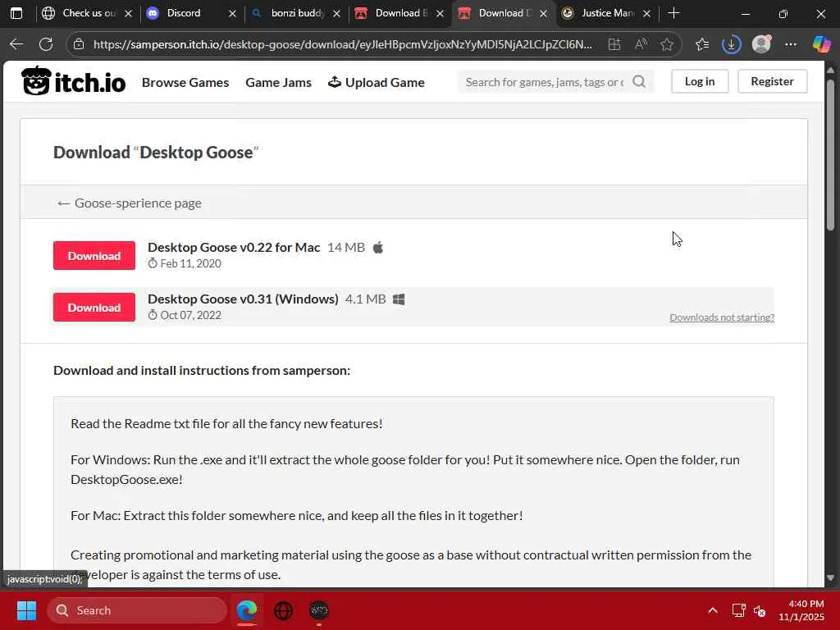Click the globe app icon in taskbar
Image resolution: width=840 pixels, height=630 pixels.
coord(283,610)
